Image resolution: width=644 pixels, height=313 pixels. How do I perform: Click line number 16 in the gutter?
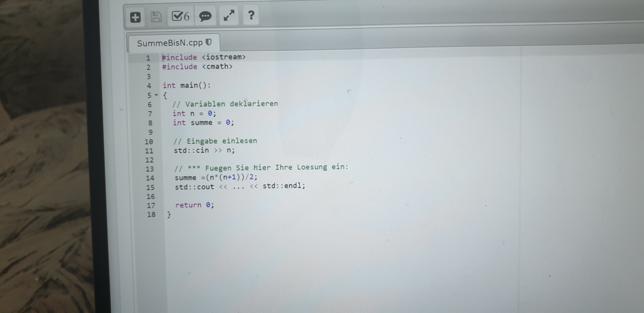pyautogui.click(x=150, y=196)
